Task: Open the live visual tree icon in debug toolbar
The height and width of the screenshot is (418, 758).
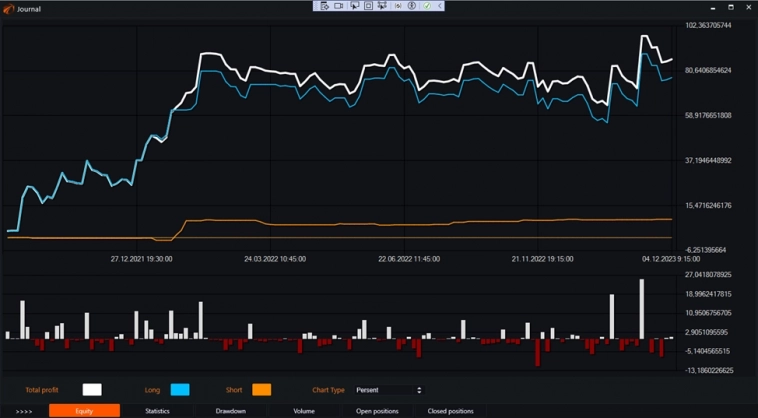Action: (x=324, y=6)
